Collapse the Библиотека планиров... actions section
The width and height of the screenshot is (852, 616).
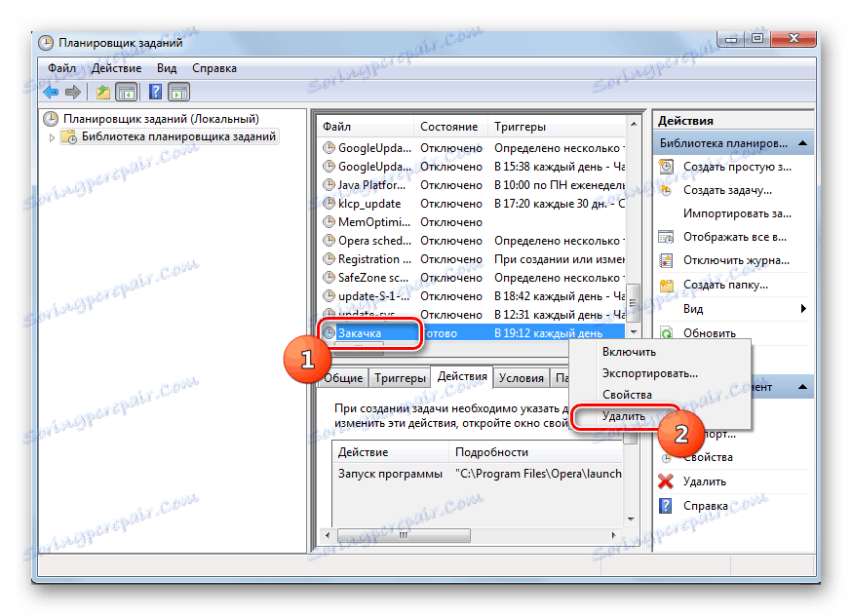pos(802,143)
